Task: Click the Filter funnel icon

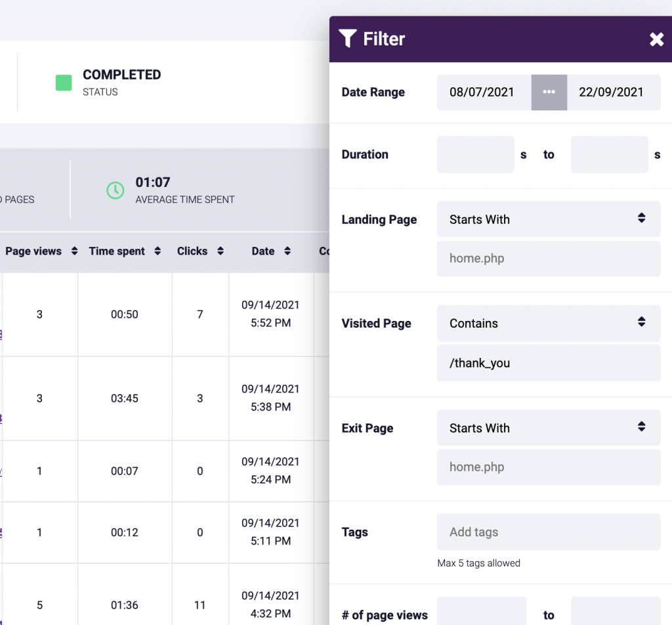Action: (348, 39)
